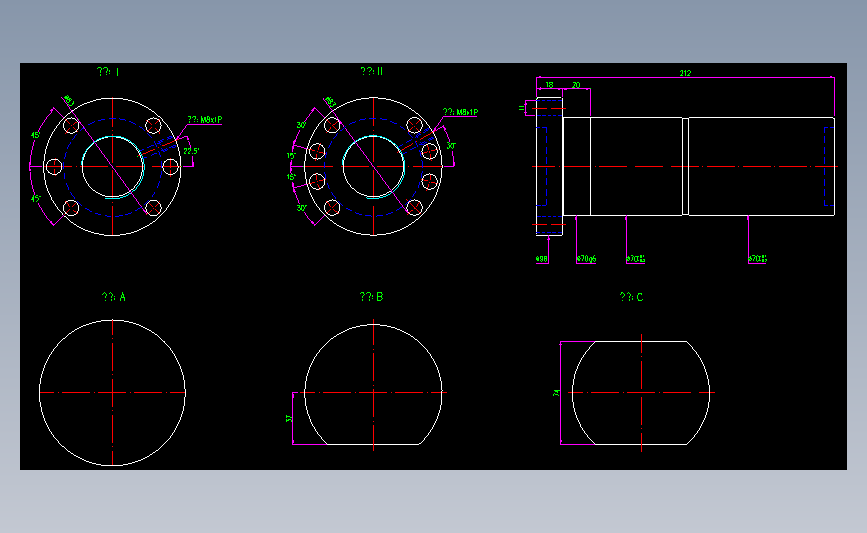Select the 20 length dimension text

pos(576,85)
